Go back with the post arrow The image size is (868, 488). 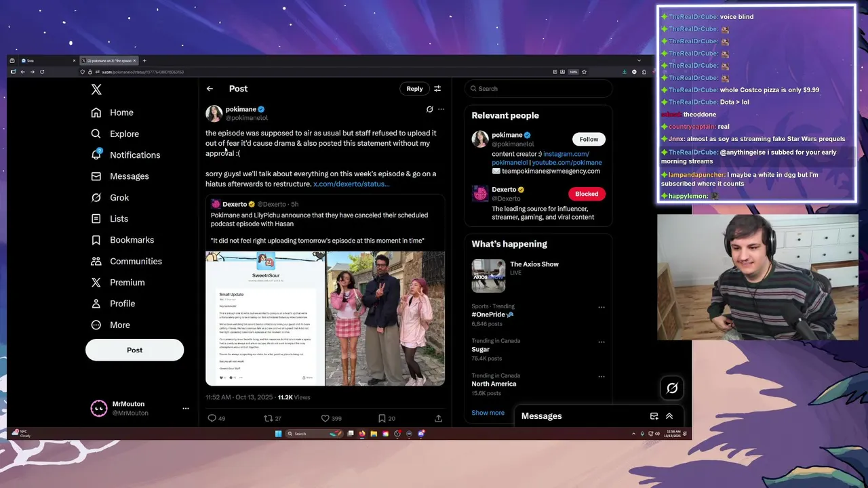pos(210,89)
